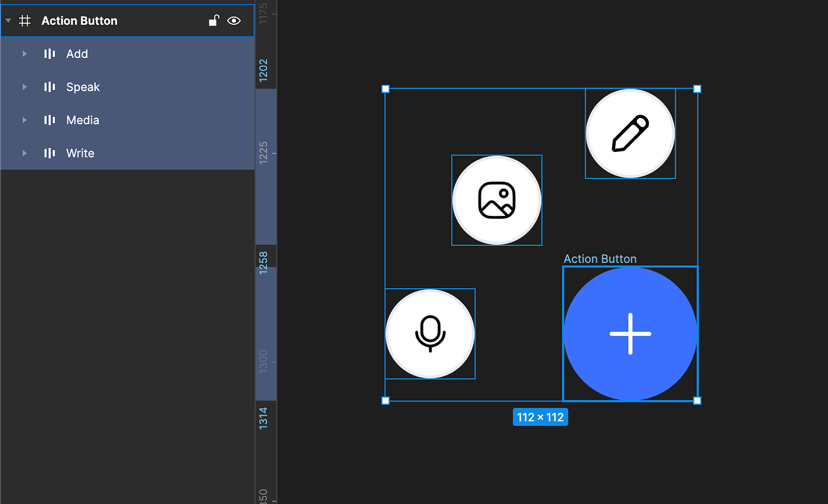This screenshot has width=828, height=504.
Task: Select the Speak variant's microphone button
Action: pos(430,334)
